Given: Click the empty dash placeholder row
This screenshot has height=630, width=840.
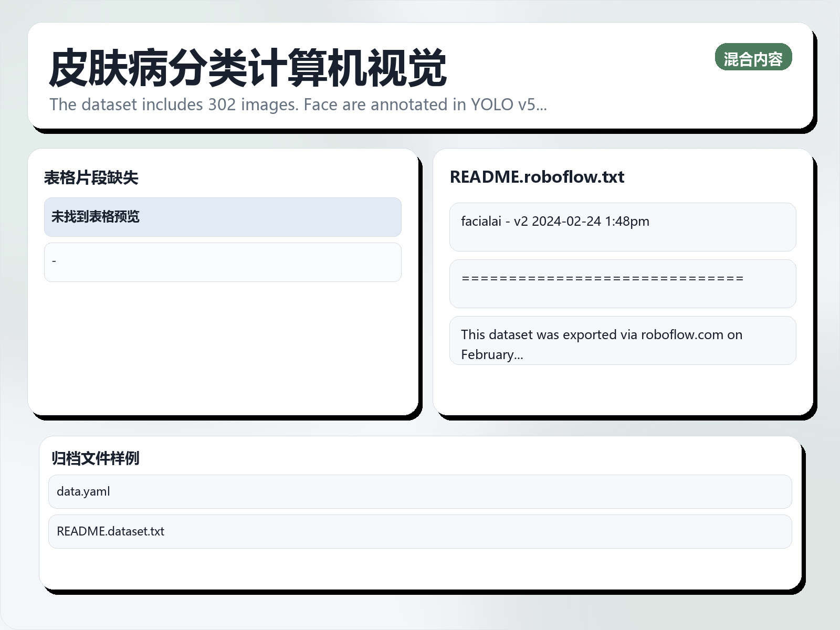Looking at the screenshot, I should [223, 261].
